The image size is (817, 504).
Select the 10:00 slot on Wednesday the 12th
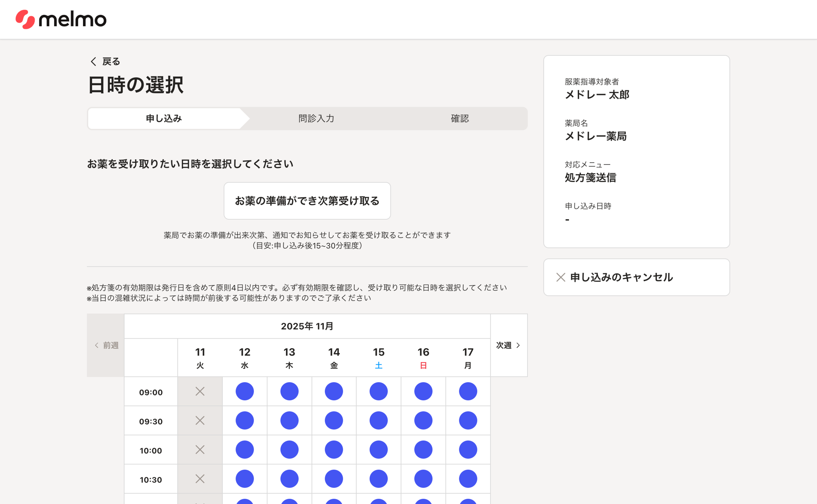coord(244,450)
